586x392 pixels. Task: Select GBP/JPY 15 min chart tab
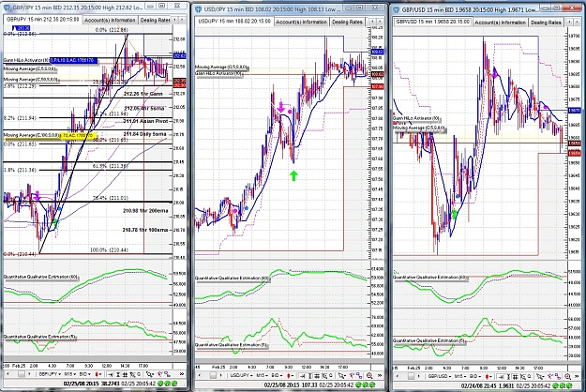coord(43,20)
